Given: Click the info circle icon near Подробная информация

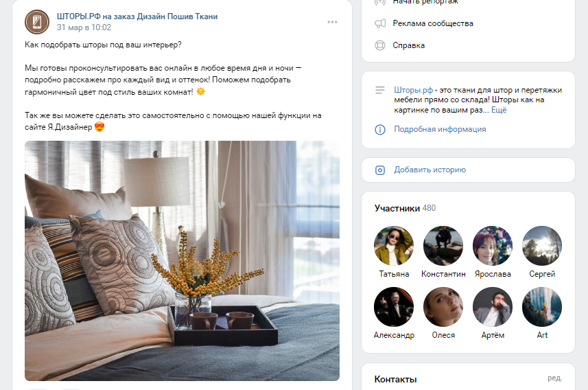Looking at the screenshot, I should coord(380,130).
